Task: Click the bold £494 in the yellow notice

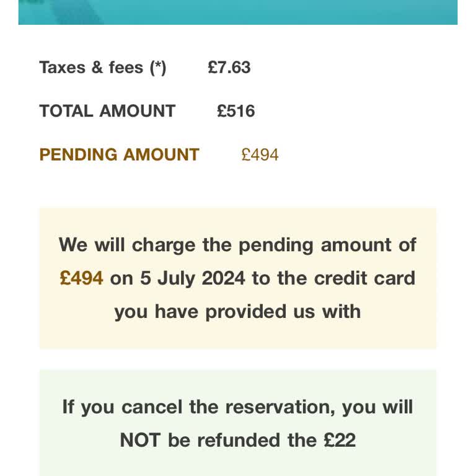Action: [x=81, y=278]
